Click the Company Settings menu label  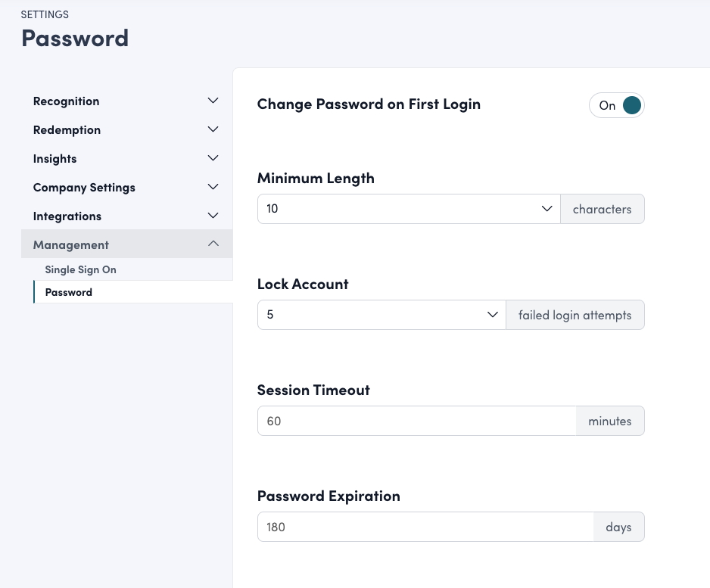(x=84, y=188)
